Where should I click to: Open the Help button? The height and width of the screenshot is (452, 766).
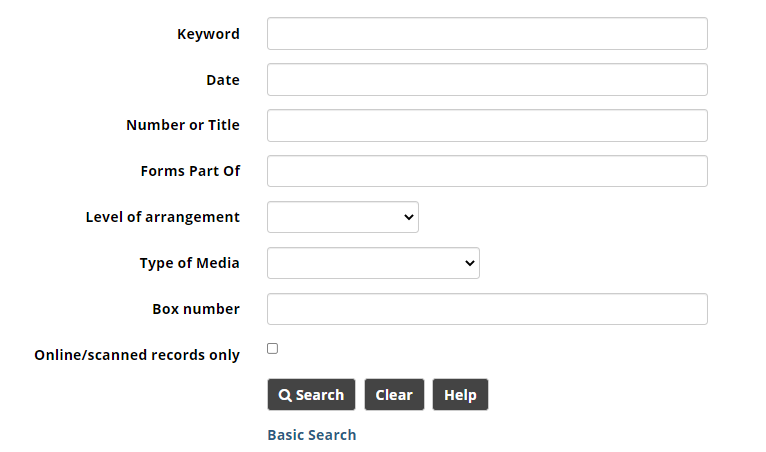[x=460, y=394]
